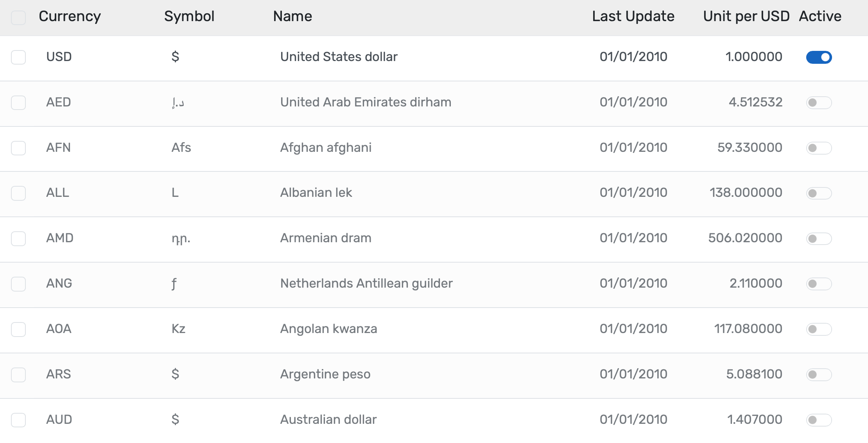This screenshot has width=868, height=443.
Task: Mark the ARS row checkbox
Action: tap(18, 375)
